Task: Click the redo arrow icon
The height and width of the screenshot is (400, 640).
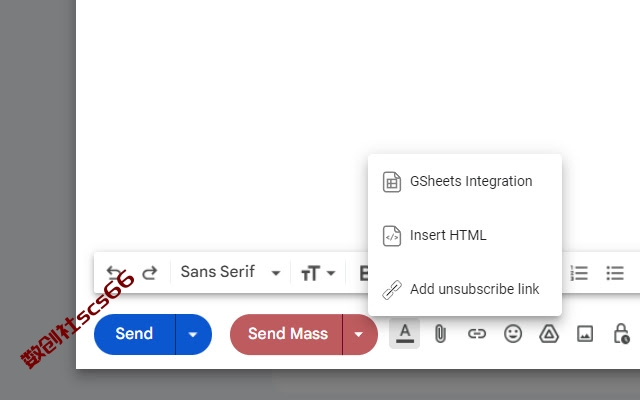Action: click(x=150, y=273)
